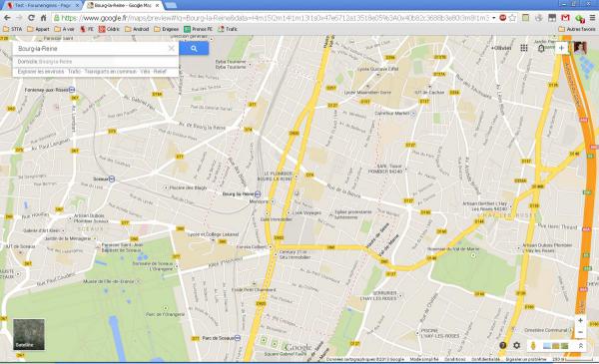This screenshot has height=364, width=599.
Task: Bookmark this page with the star icon
Action: pyautogui.click(x=513, y=18)
